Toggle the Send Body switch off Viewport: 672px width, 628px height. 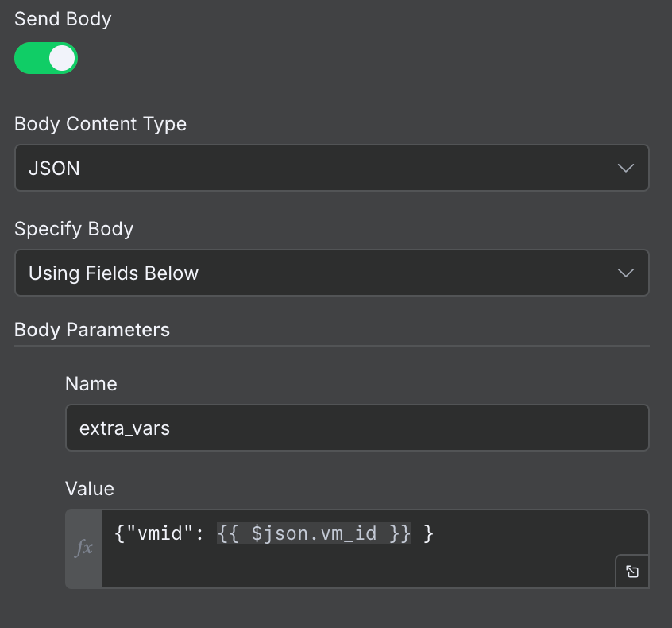coord(46,58)
